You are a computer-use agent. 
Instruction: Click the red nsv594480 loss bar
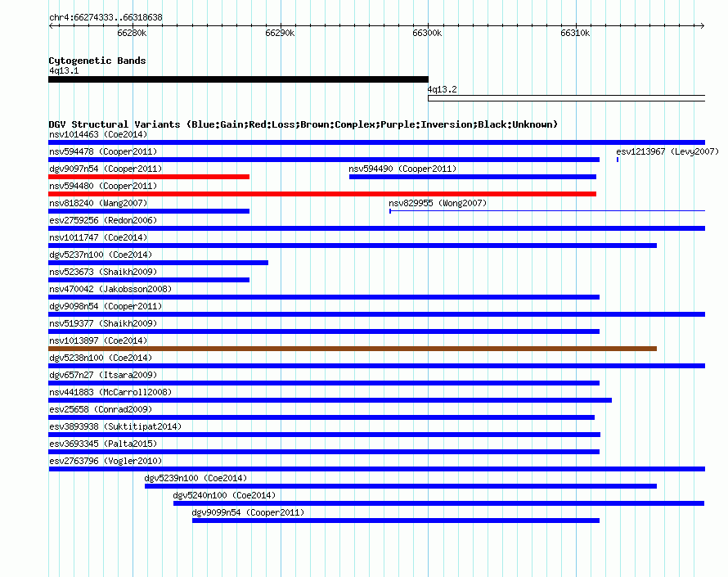(322, 194)
